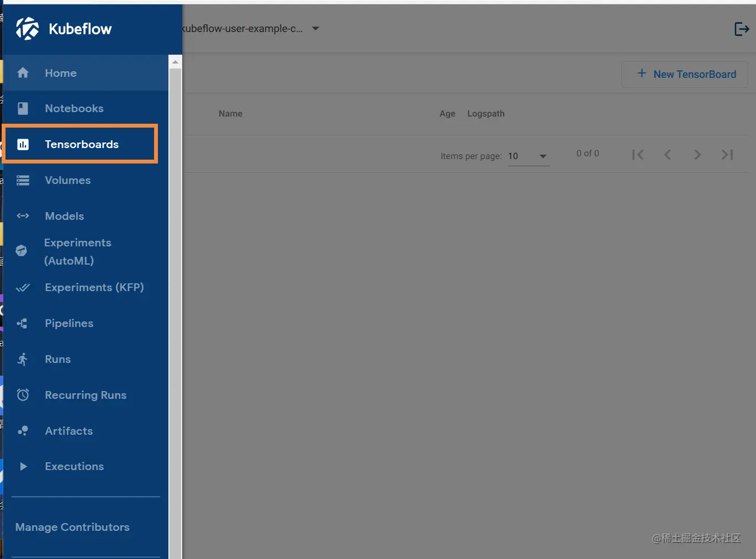Click the Executions play icon
The height and width of the screenshot is (559, 756).
coord(23,466)
